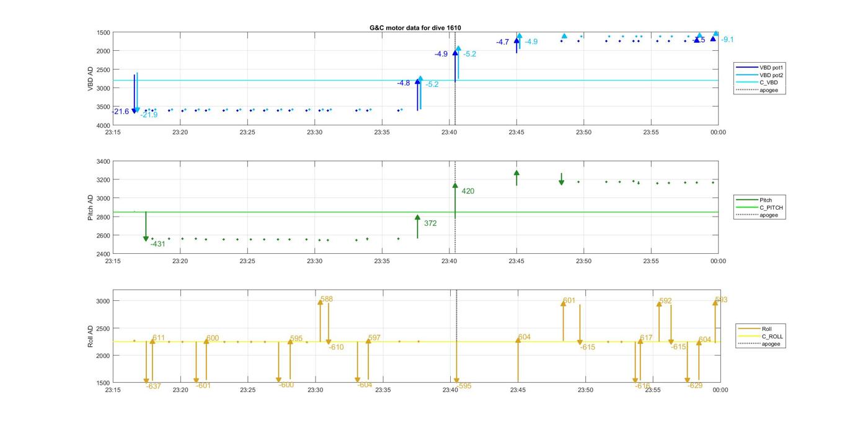
Task: Click the '3500' tick on the VBD y-axis
Action: (x=102, y=107)
